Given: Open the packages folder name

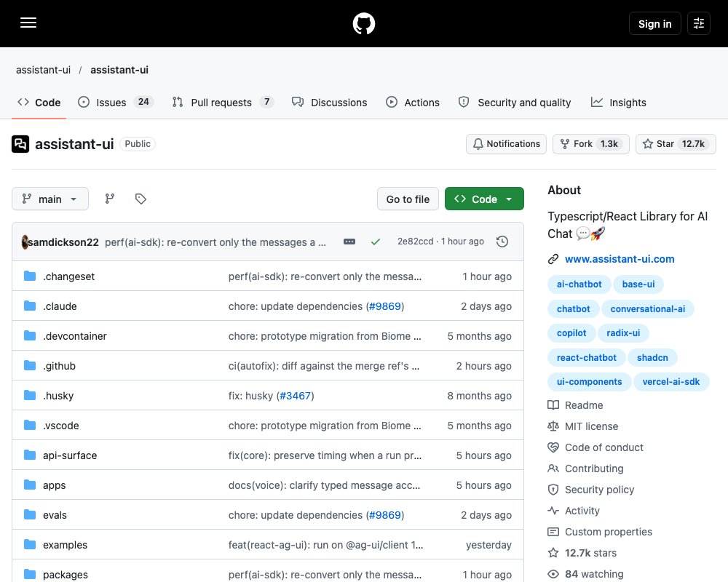Looking at the screenshot, I should tap(66, 575).
